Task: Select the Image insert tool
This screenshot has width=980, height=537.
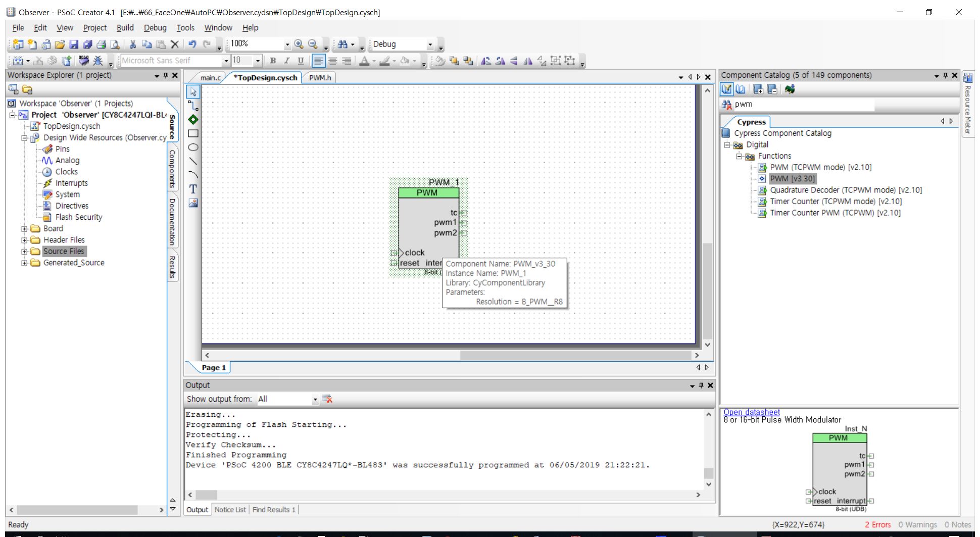Action: [x=193, y=203]
